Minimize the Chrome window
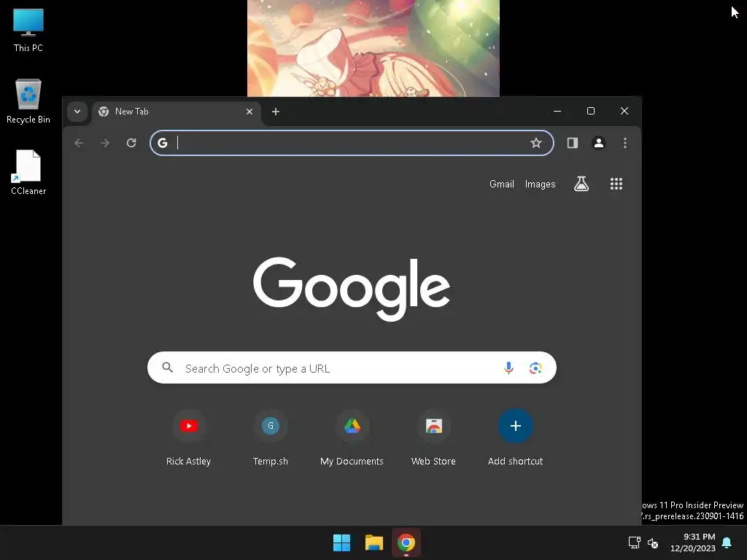This screenshot has width=747, height=560. [x=557, y=111]
